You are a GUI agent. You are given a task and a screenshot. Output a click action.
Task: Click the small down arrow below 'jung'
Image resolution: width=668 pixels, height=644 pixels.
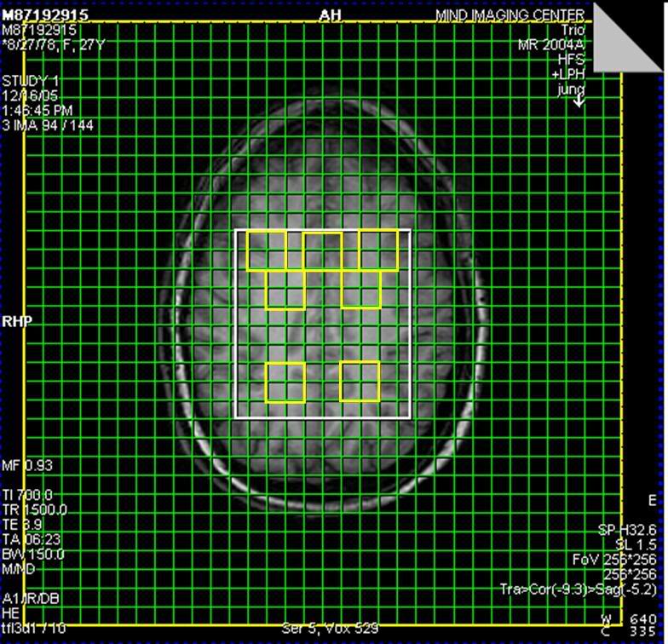(x=579, y=101)
